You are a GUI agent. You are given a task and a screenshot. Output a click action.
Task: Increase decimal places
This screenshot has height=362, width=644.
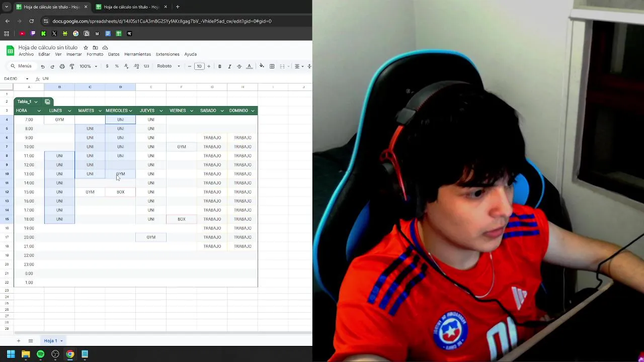click(135, 66)
